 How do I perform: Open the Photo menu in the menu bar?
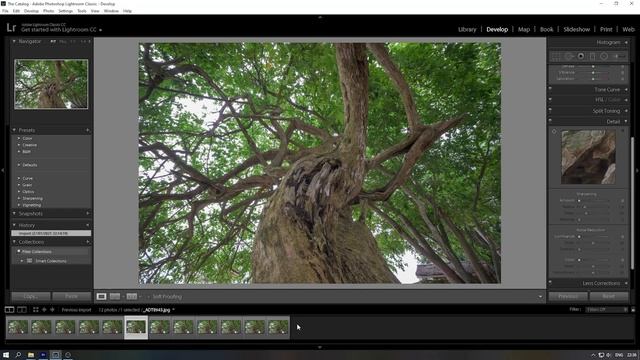click(49, 11)
